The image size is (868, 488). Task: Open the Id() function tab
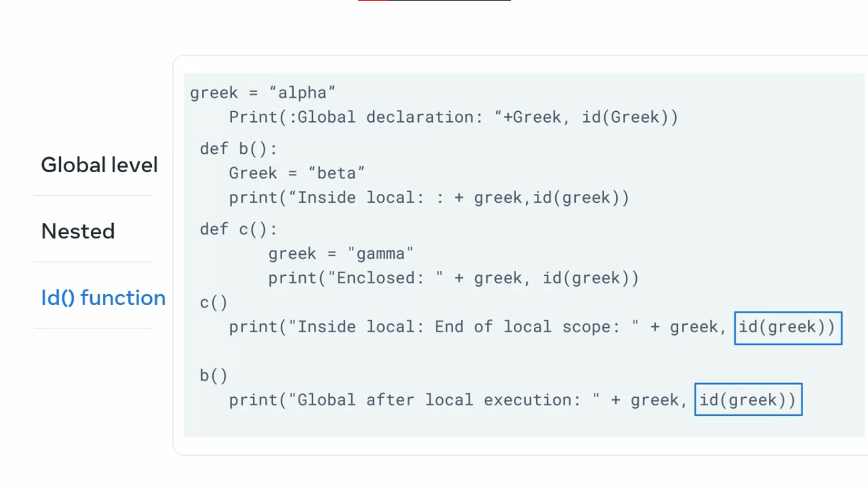pos(103,297)
